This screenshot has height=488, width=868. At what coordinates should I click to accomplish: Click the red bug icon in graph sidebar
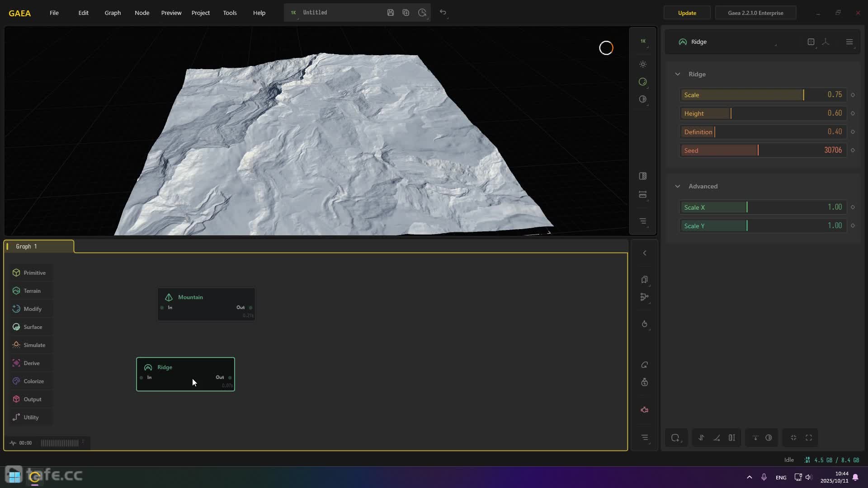click(645, 410)
